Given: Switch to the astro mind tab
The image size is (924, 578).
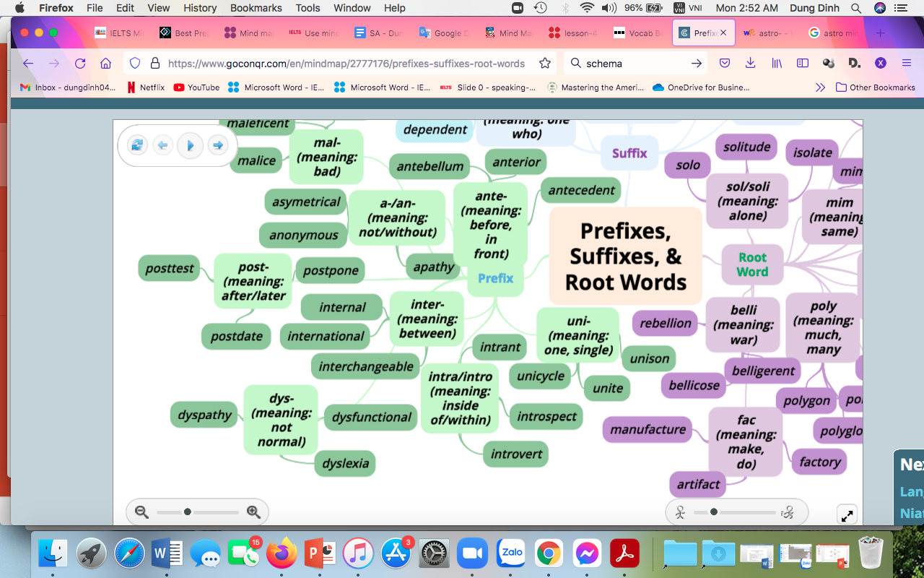Looking at the screenshot, I should point(832,33).
